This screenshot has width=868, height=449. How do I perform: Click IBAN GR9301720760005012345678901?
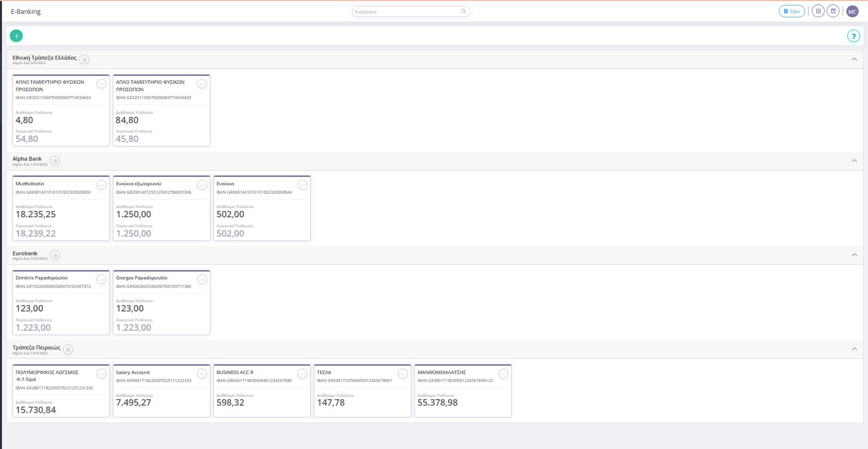[x=355, y=380]
